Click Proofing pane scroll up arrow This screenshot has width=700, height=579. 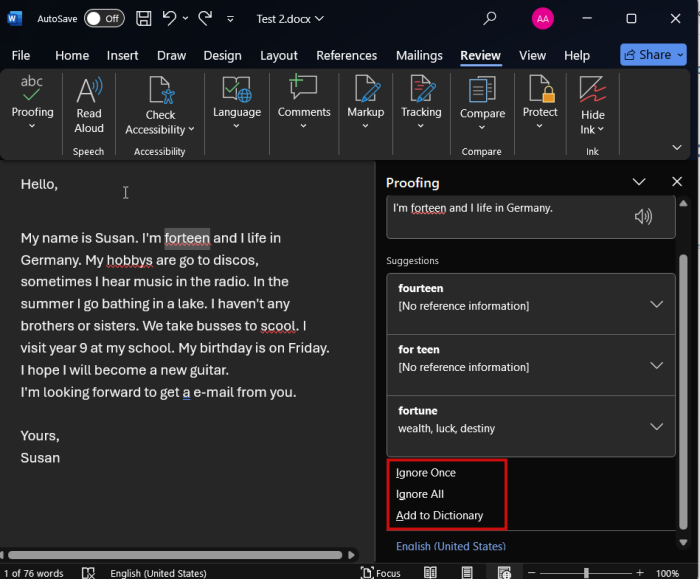click(x=683, y=204)
